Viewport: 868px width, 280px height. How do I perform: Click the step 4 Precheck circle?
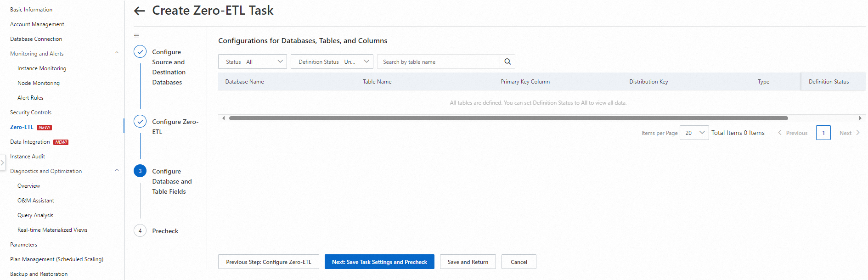140,231
